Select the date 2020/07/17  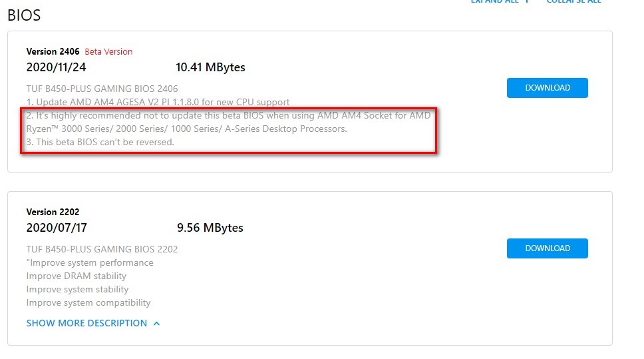tap(57, 228)
